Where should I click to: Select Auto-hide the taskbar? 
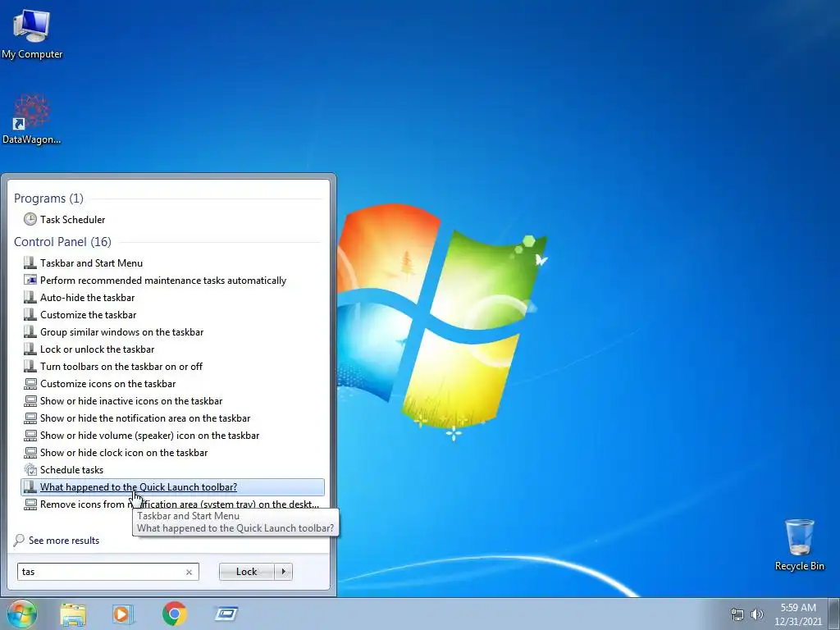(172, 297)
